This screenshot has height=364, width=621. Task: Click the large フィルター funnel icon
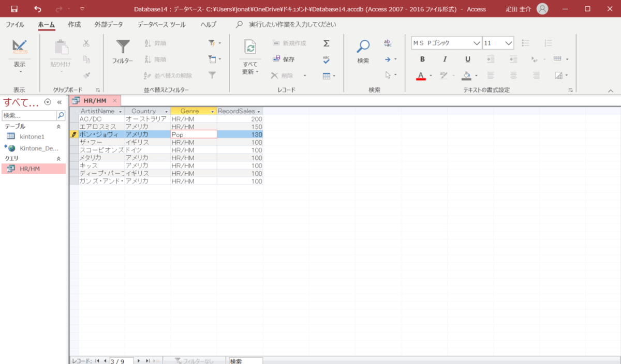click(x=123, y=47)
